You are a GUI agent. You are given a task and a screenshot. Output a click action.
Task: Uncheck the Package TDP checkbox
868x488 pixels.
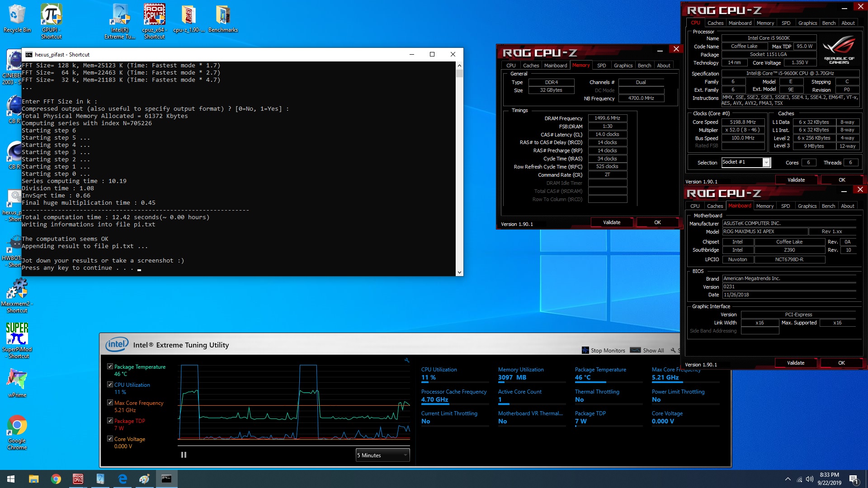point(110,421)
